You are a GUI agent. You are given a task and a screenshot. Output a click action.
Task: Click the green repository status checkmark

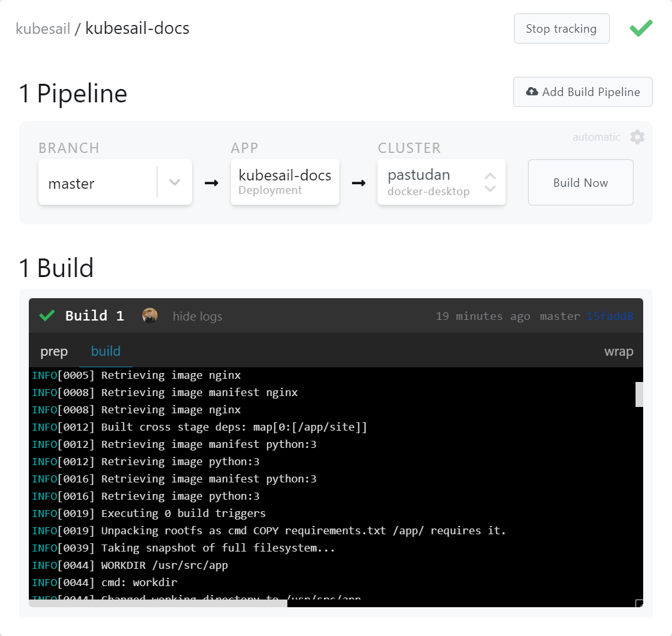[641, 28]
